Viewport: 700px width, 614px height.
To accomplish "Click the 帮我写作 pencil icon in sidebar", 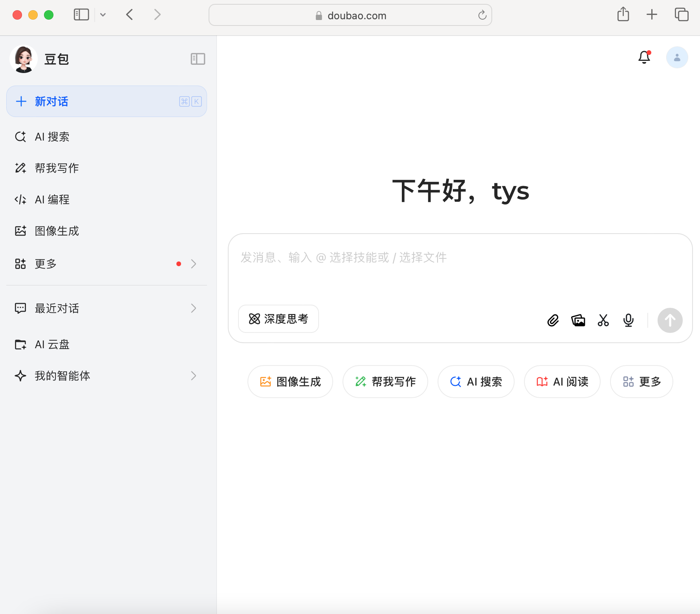I will (20, 168).
